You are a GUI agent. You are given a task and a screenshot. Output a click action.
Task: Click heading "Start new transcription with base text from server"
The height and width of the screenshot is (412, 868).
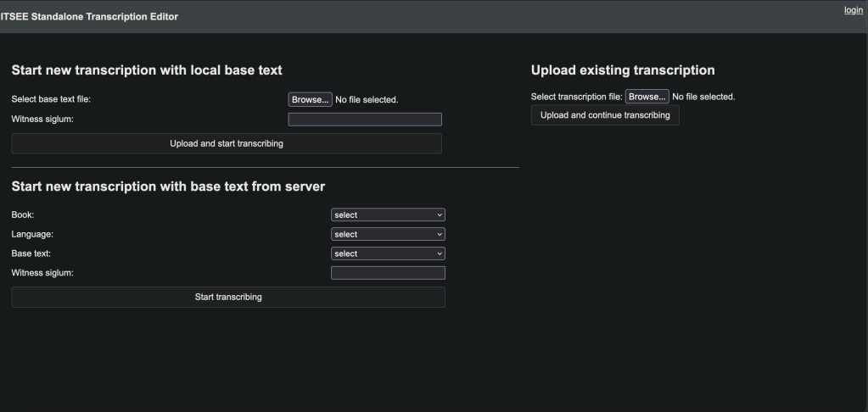(x=168, y=187)
